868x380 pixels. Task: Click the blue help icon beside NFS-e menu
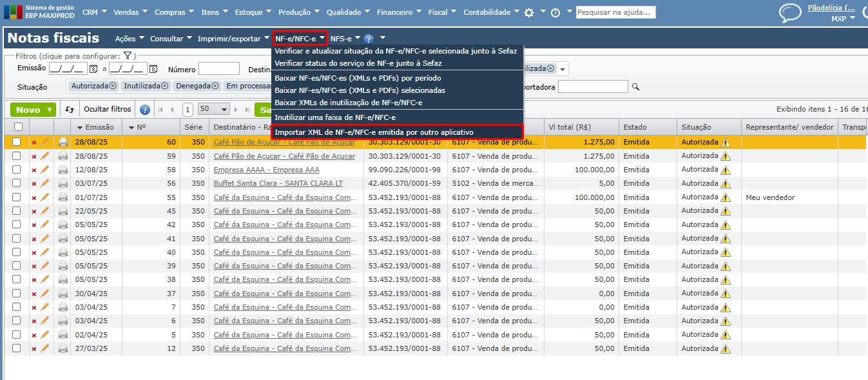[369, 39]
